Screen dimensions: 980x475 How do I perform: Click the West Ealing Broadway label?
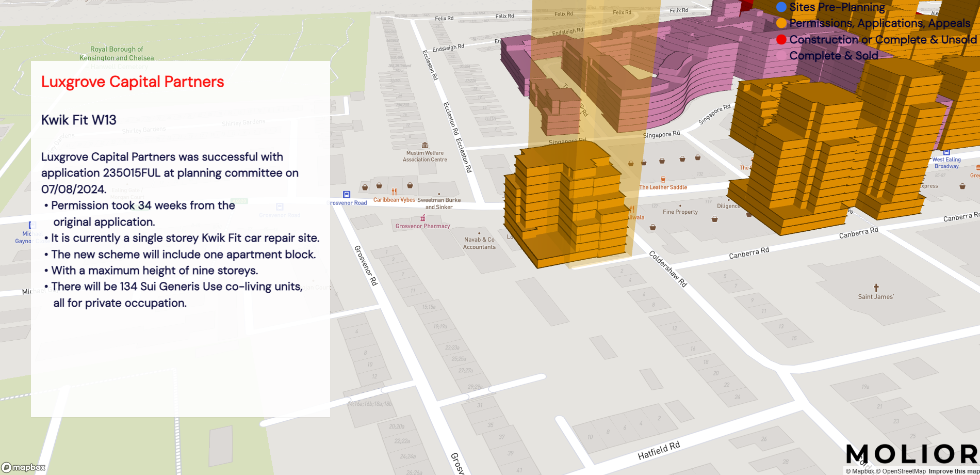point(946,163)
